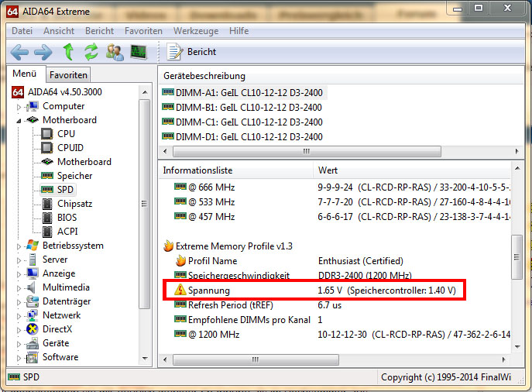Click the Datenträger drive icon
The width and height of the screenshot is (532, 392).
tap(33, 301)
